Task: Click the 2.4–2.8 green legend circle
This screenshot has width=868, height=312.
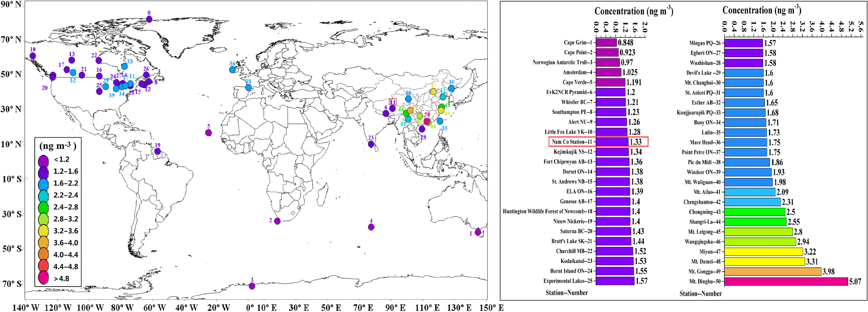Action: pos(43,207)
